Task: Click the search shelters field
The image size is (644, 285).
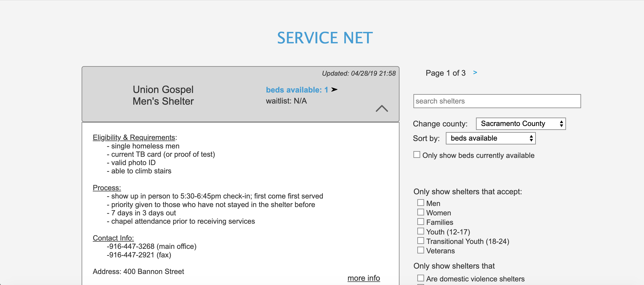Action: 497,101
